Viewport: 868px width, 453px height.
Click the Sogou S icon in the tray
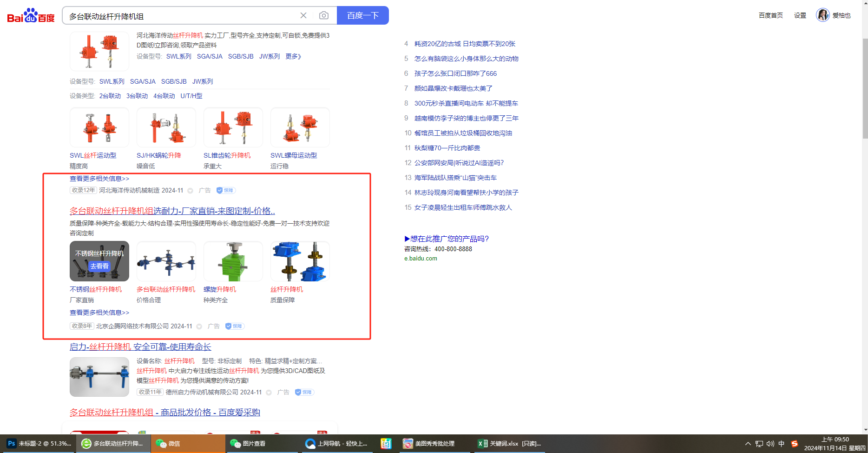point(794,444)
